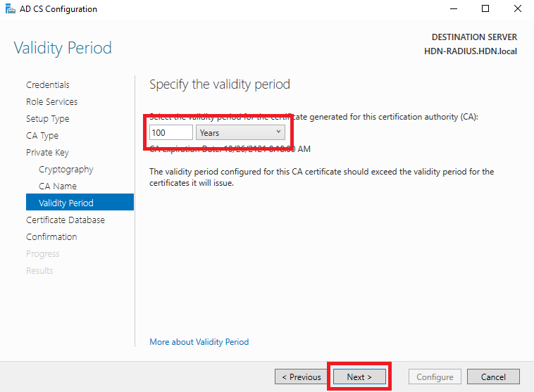The image size is (534, 392).
Task: Click the Previous button
Action: (x=302, y=377)
